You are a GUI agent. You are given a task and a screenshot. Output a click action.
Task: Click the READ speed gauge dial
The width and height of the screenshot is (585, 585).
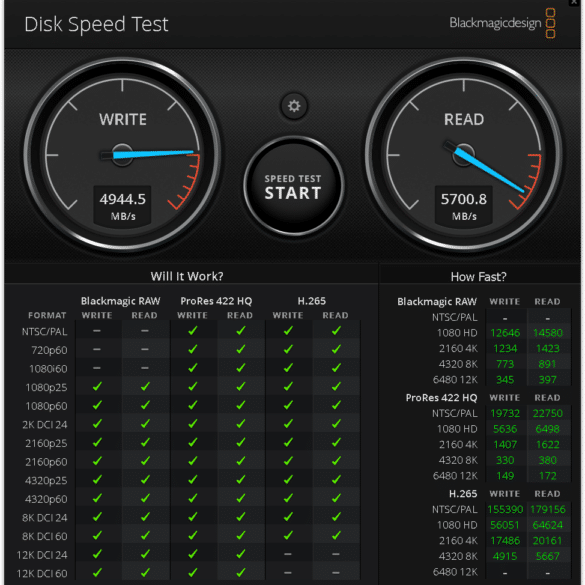pos(463,154)
